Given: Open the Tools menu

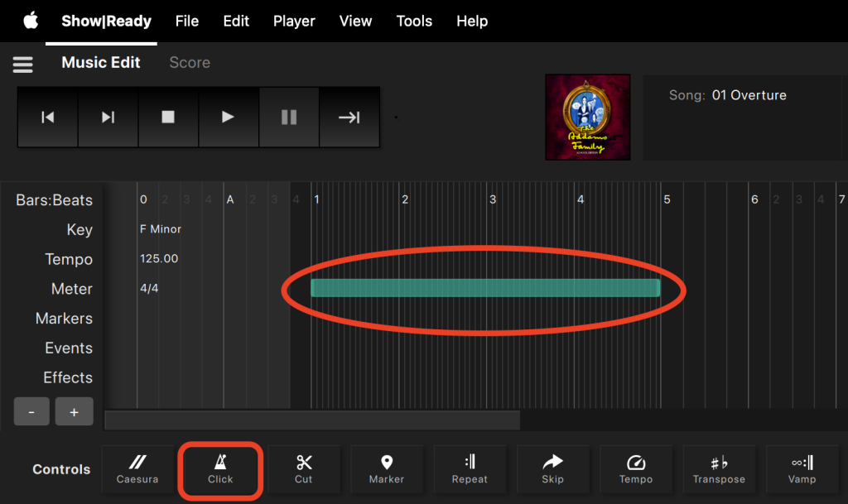Looking at the screenshot, I should (414, 21).
